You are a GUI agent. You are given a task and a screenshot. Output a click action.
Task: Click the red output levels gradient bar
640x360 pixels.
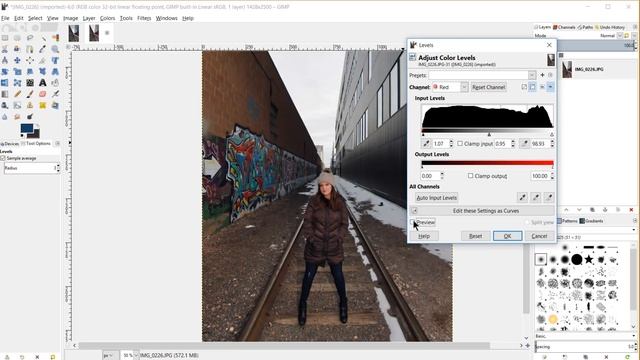click(487, 163)
